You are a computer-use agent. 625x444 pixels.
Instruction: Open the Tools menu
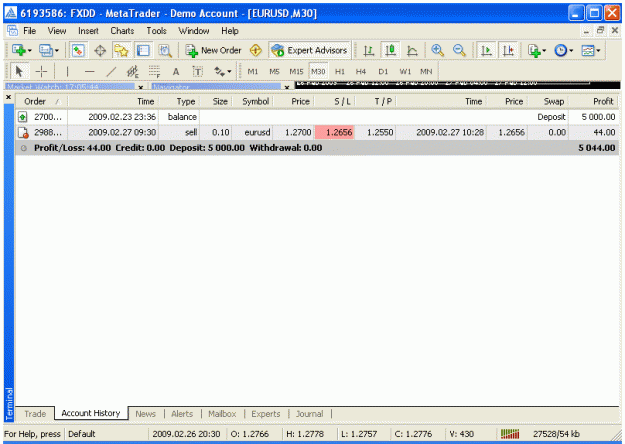[156, 31]
